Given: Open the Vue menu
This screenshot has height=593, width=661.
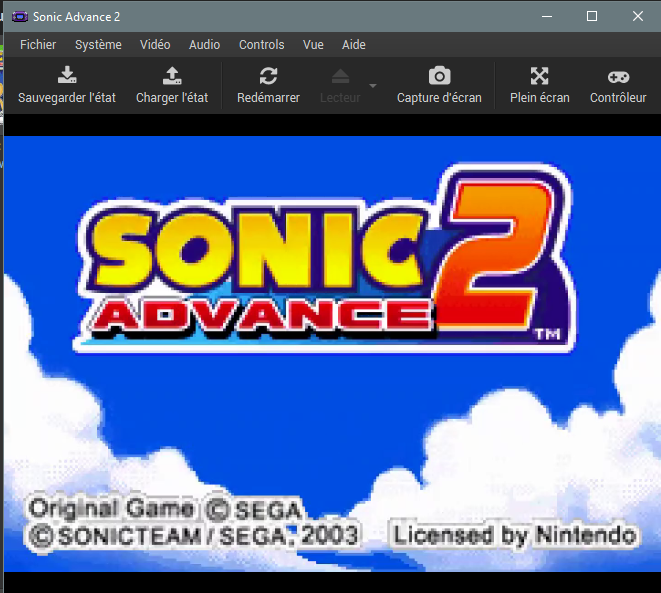Looking at the screenshot, I should [x=313, y=45].
